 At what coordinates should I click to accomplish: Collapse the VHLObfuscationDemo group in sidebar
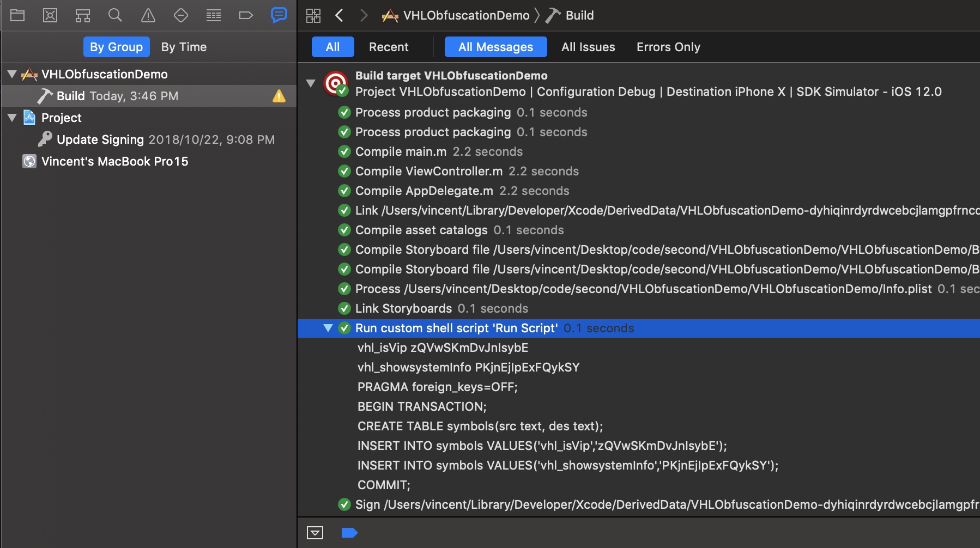[x=12, y=74]
